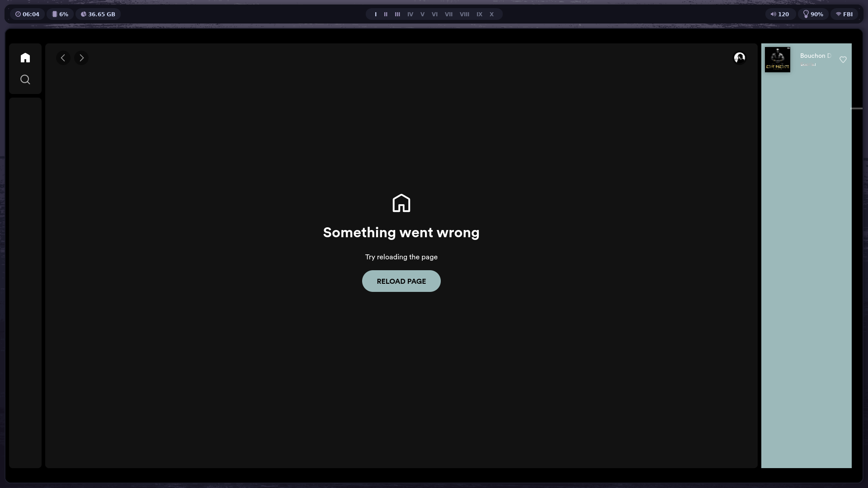Viewport: 868px width, 488px height.
Task: Click the house icon above Something went wrong
Action: point(401,203)
